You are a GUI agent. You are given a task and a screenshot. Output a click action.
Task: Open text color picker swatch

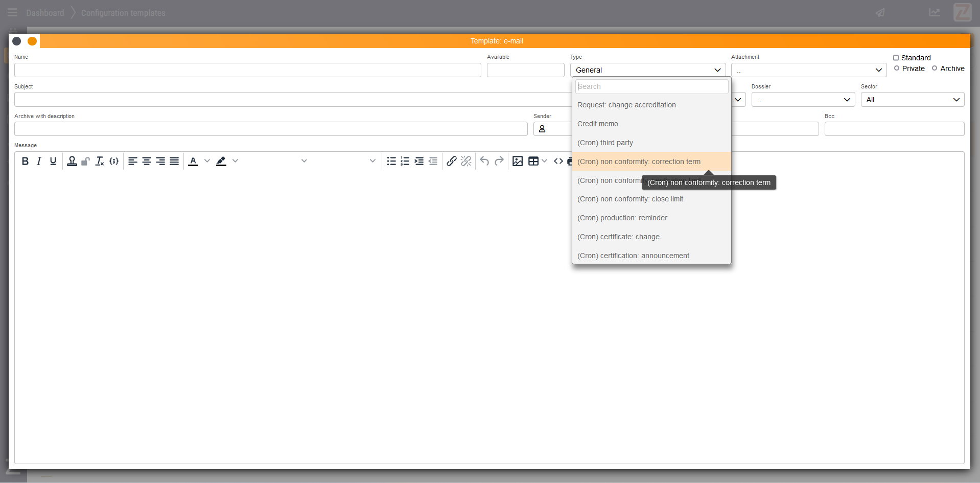click(193, 162)
